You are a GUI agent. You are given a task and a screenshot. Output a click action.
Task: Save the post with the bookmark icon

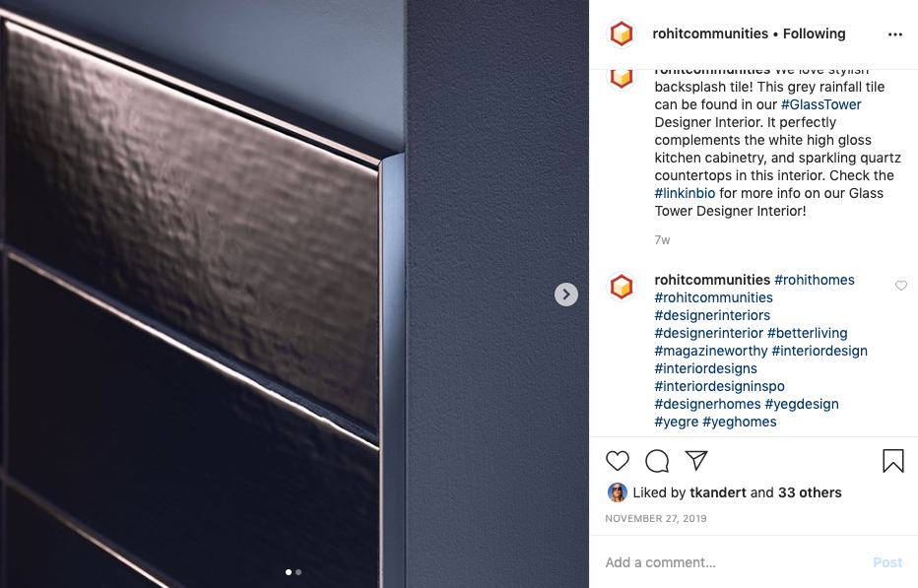892,461
